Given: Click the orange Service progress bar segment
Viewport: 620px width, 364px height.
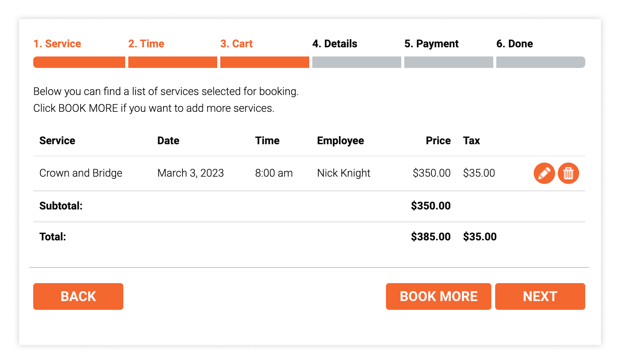Looking at the screenshot, I should point(79,62).
